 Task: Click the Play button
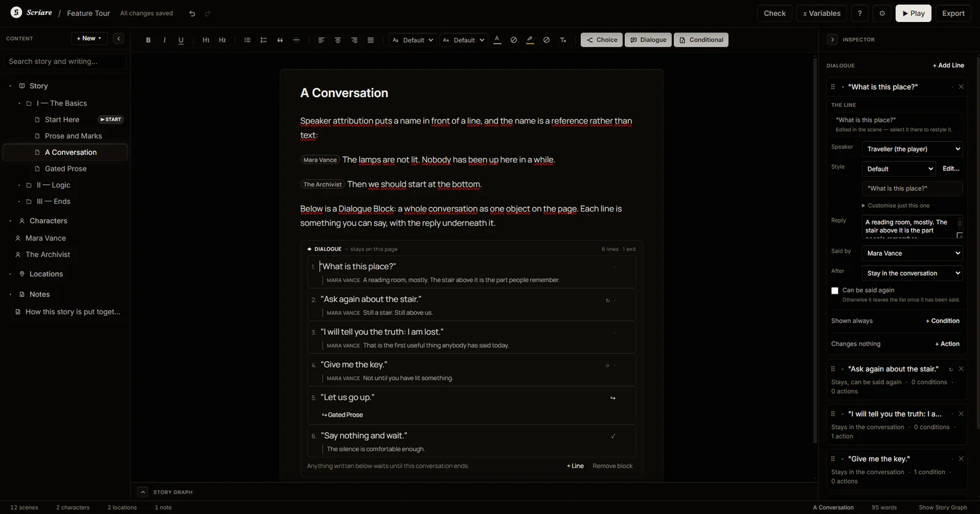[913, 13]
